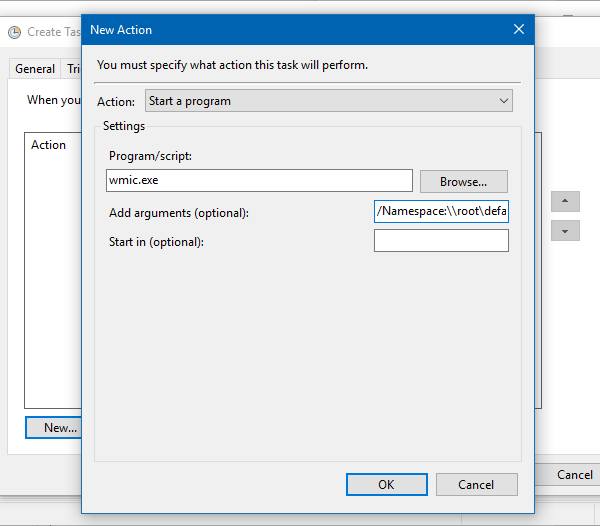Click the Add arguments field with /Namespace text

[x=441, y=211]
